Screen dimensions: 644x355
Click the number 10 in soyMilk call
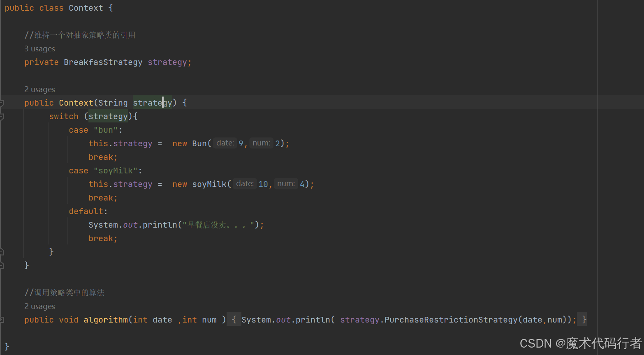click(263, 184)
